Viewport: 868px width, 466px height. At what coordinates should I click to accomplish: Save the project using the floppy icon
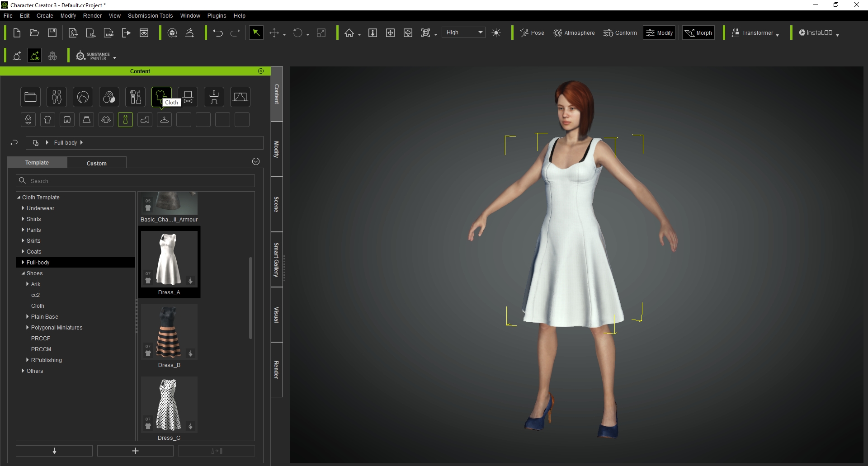(x=52, y=33)
